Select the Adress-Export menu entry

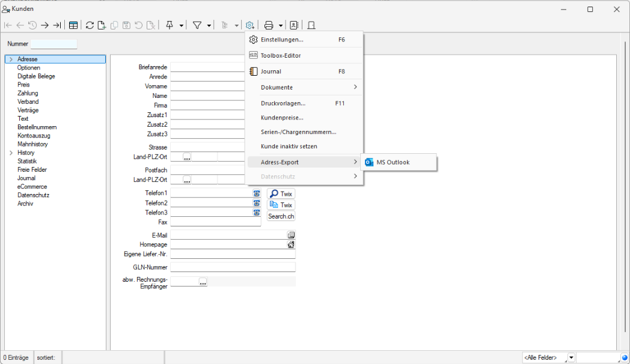tap(304, 162)
